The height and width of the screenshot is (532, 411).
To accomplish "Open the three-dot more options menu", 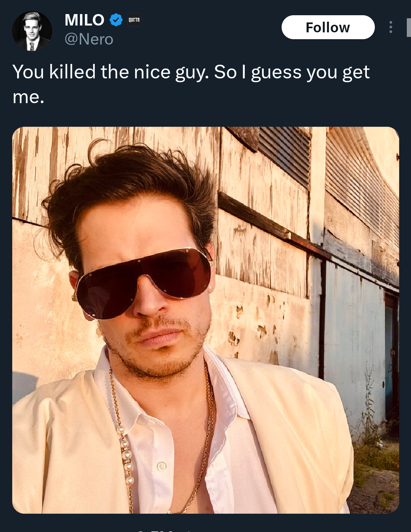I will point(390,27).
